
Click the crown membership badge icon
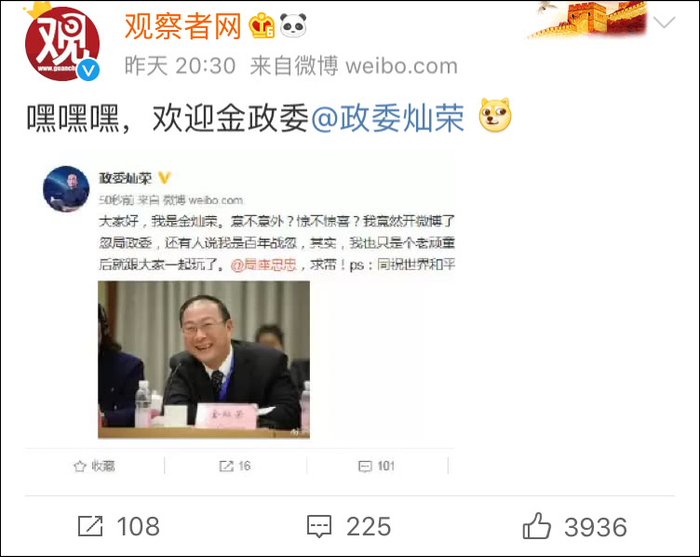coord(261,25)
